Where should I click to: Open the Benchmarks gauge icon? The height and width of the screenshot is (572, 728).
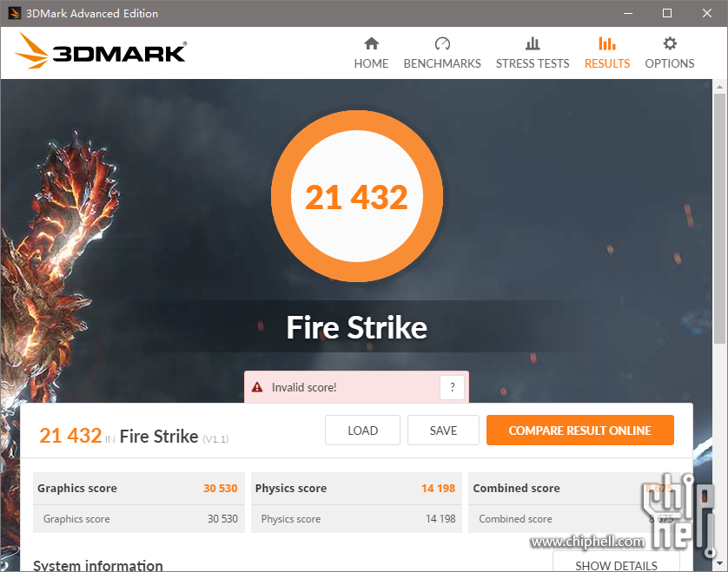(x=442, y=43)
